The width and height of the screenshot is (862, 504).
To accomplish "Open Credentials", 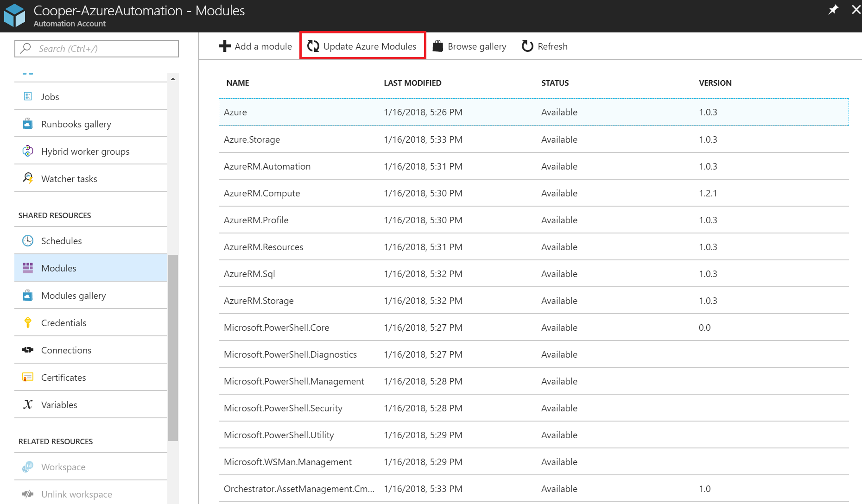I will 91,322.
